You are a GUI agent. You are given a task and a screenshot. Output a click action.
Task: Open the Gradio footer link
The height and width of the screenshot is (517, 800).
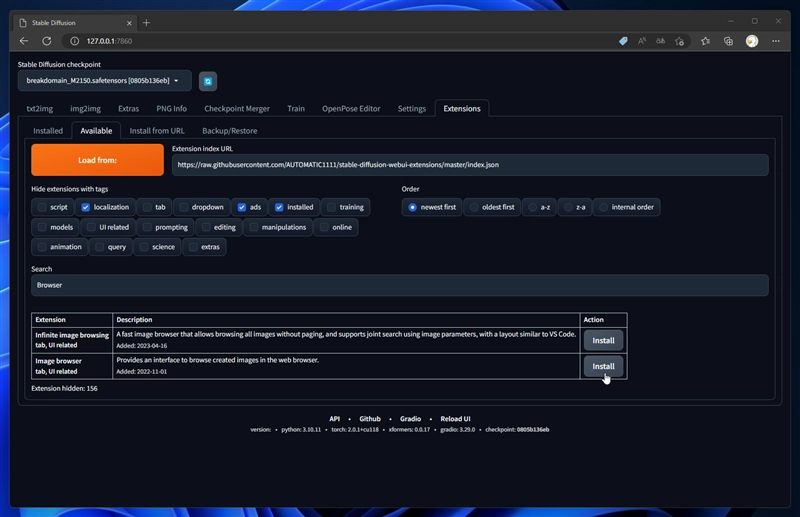coord(410,418)
